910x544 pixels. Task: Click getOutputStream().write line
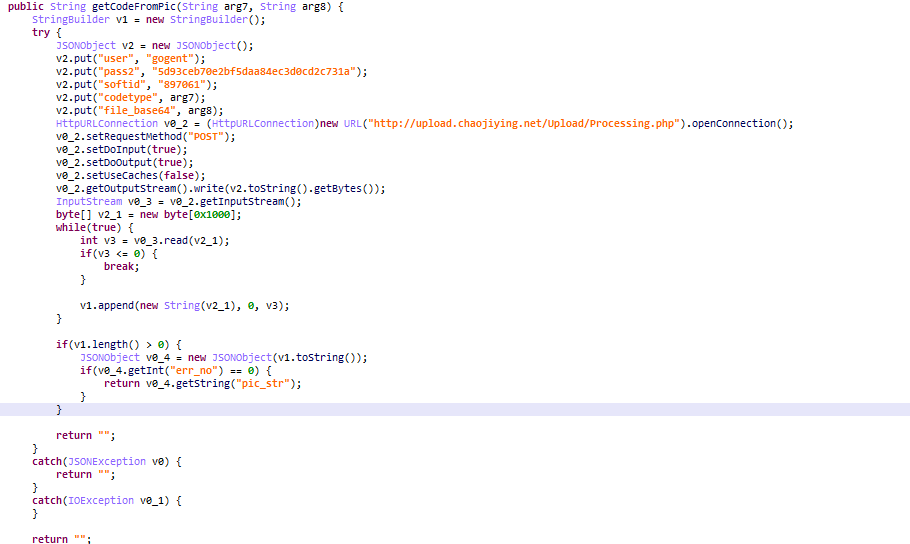click(221, 189)
